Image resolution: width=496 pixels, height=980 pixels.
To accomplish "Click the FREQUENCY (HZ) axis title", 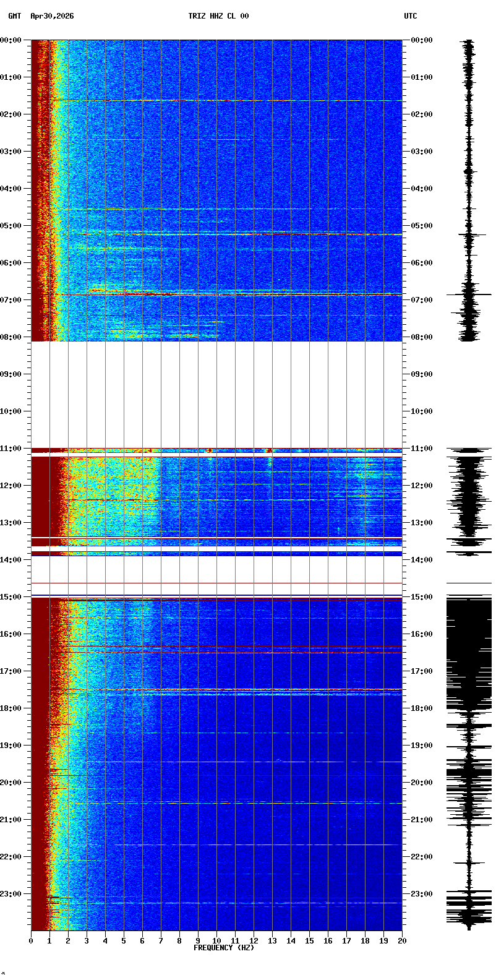I will 224,948.
